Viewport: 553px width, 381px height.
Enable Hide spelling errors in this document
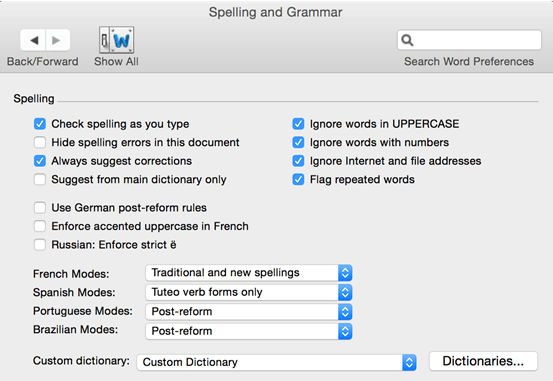point(40,143)
